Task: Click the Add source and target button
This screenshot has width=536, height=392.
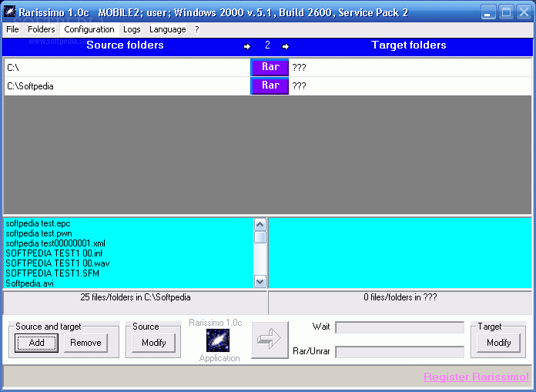Action: [36, 343]
